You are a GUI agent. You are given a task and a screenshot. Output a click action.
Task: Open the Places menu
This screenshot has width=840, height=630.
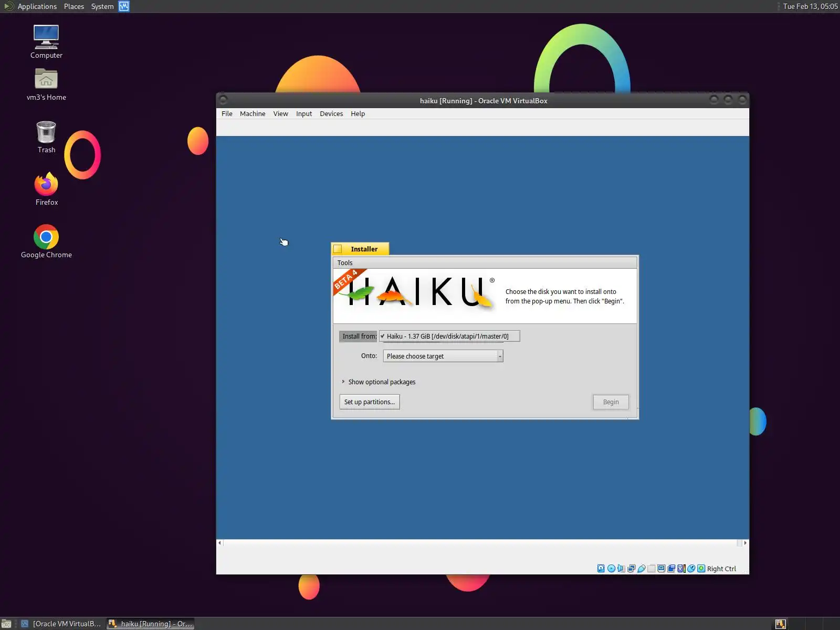(74, 6)
